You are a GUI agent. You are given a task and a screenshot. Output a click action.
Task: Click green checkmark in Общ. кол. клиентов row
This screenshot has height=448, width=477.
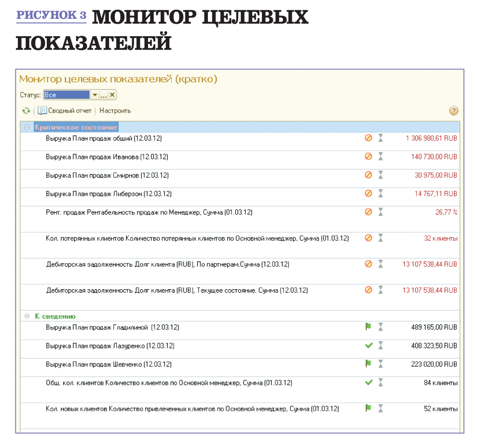click(x=368, y=382)
